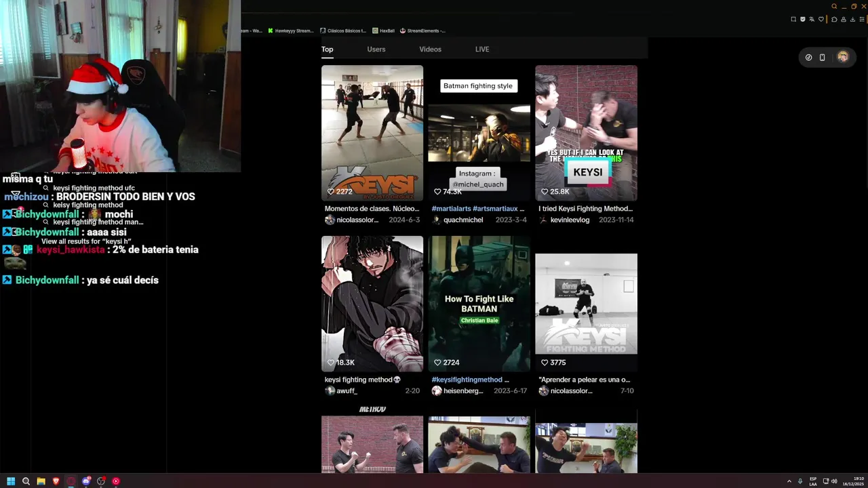Screen dimensions: 868x488
Task: Open Opera GX from the taskbar
Action: click(x=71, y=481)
